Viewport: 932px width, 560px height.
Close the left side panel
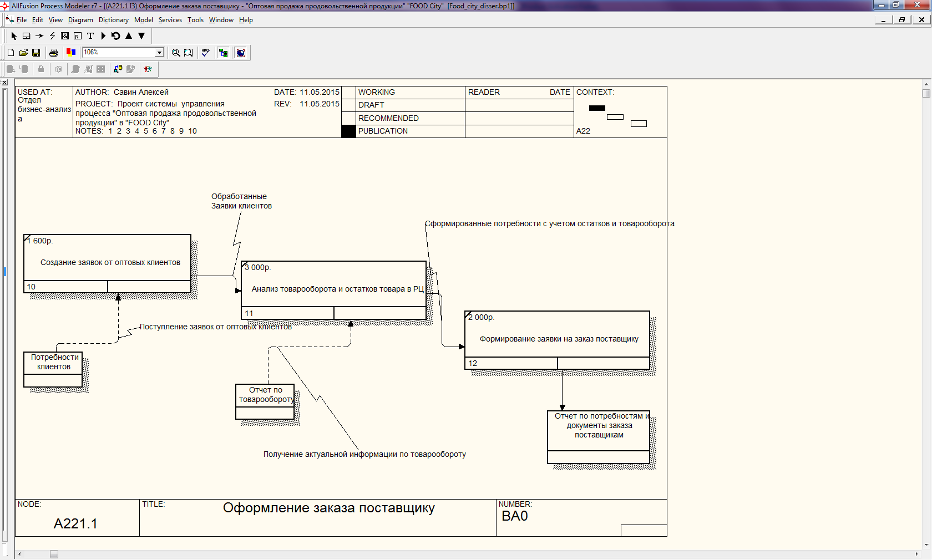4,83
